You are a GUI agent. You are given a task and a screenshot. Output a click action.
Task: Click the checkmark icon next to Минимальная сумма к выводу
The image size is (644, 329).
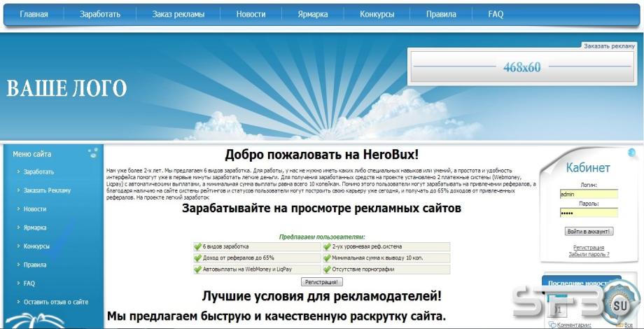click(327, 258)
